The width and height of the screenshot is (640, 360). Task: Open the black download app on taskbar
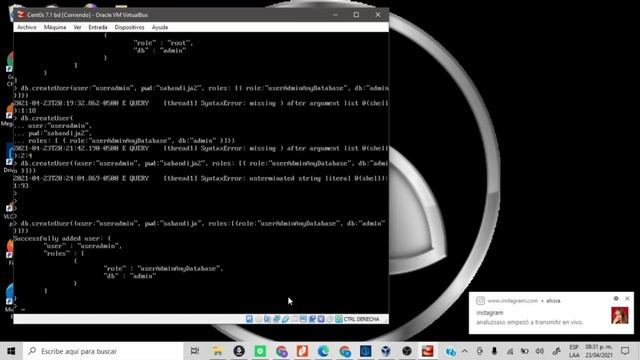[239, 351]
